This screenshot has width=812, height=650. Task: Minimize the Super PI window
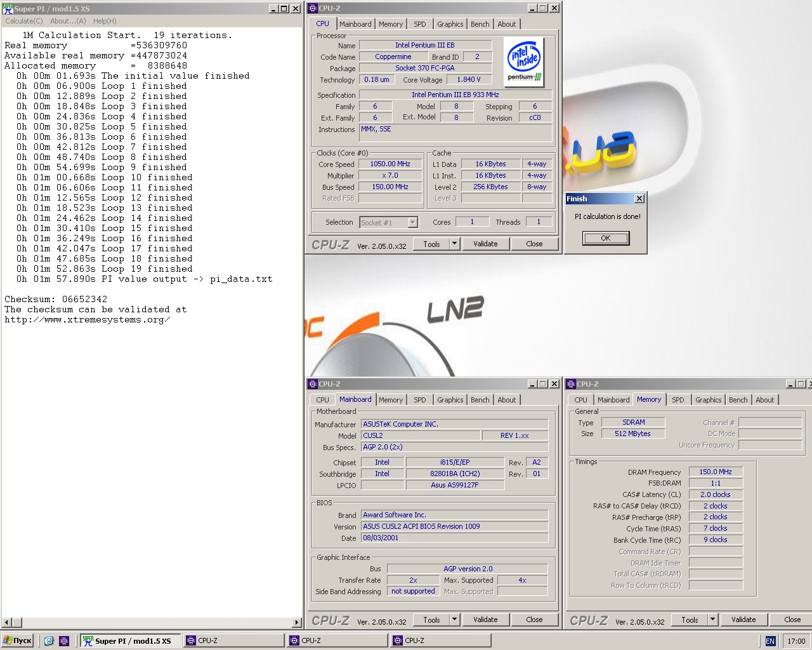(273, 8)
